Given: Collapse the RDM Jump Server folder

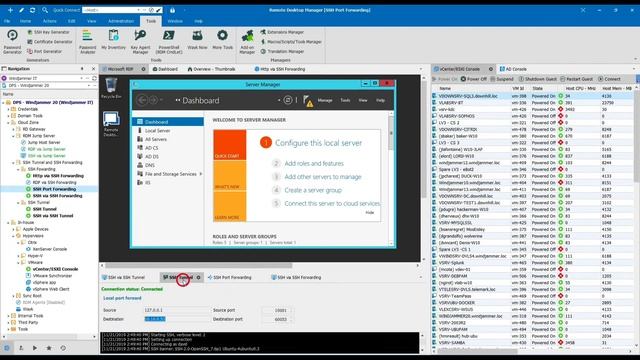Looking at the screenshot, I should [x=13, y=136].
